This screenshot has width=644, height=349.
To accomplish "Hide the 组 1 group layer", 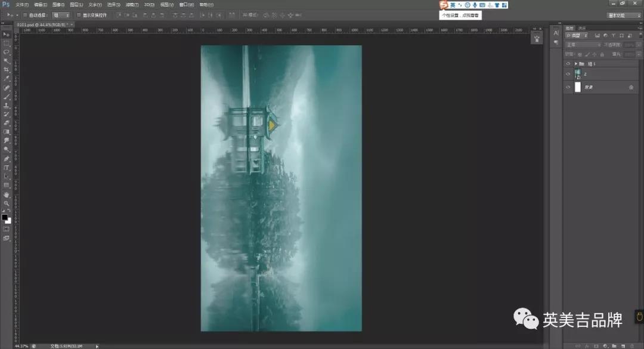I will (x=568, y=64).
